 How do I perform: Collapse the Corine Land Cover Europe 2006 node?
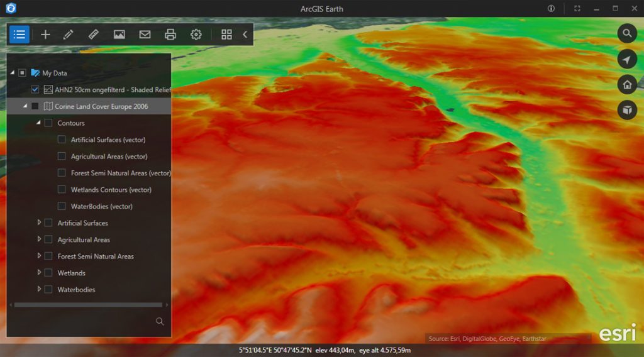pos(25,106)
